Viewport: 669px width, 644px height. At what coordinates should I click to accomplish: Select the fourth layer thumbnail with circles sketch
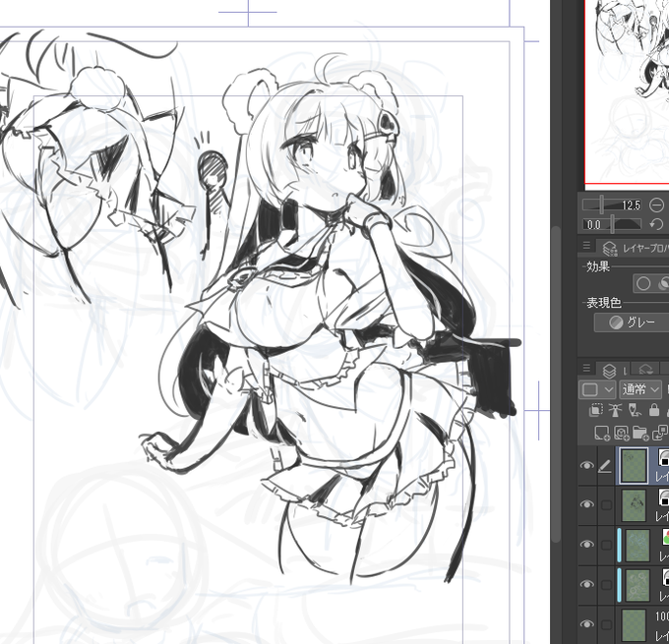point(638,585)
